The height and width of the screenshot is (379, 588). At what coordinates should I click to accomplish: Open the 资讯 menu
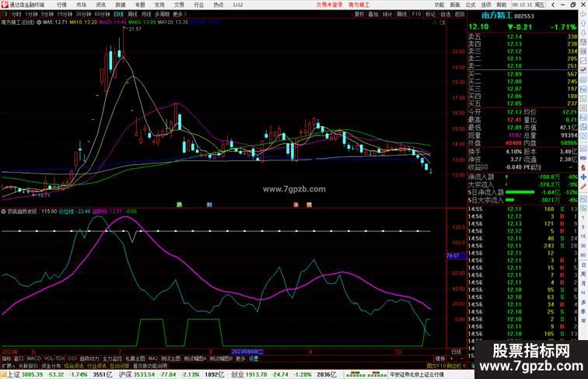pos(101,5)
